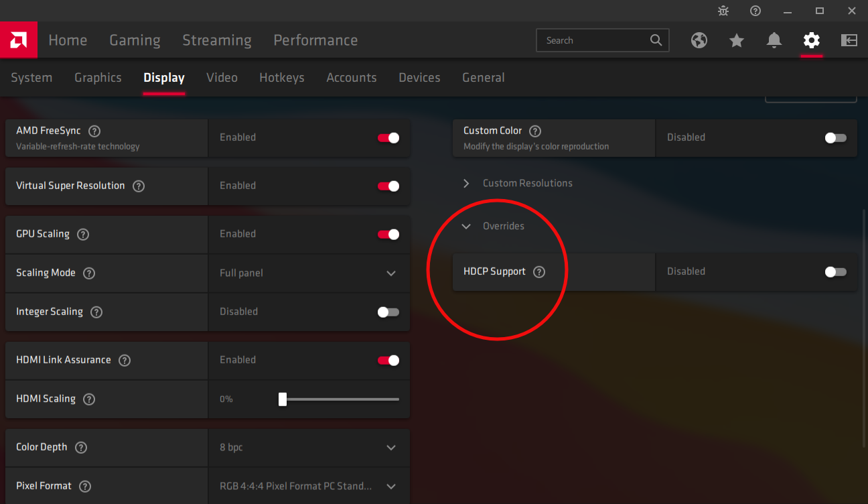This screenshot has width=868, height=504.
Task: Disable the Virtual Super Resolution toggle
Action: click(x=388, y=186)
